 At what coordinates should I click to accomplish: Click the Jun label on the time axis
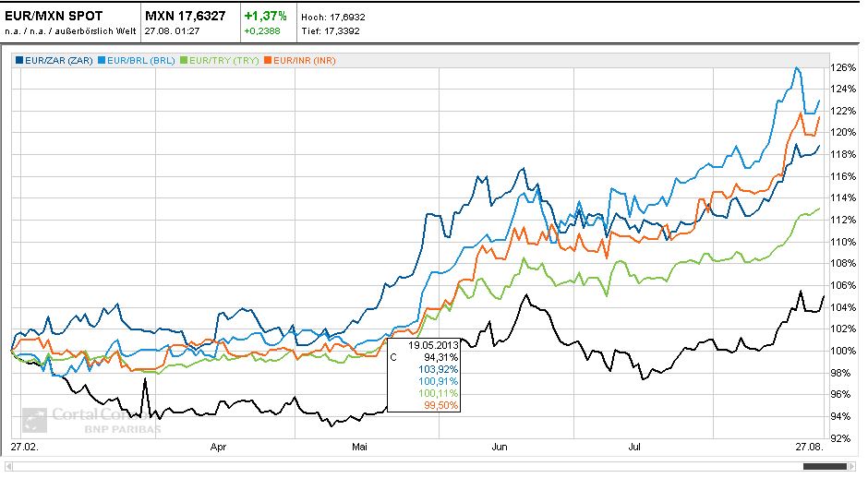coord(500,447)
